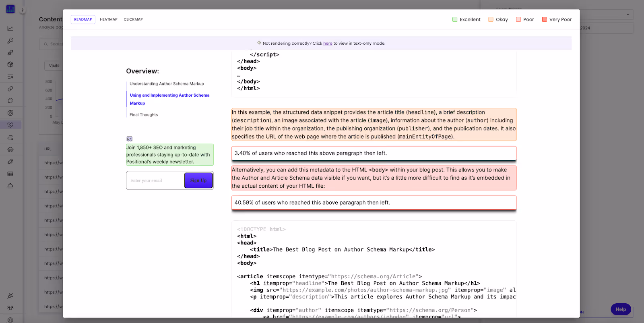Screen dimensions: 644x323
Task: Switch to the CLICKMAP tab
Action: click(x=133, y=19)
